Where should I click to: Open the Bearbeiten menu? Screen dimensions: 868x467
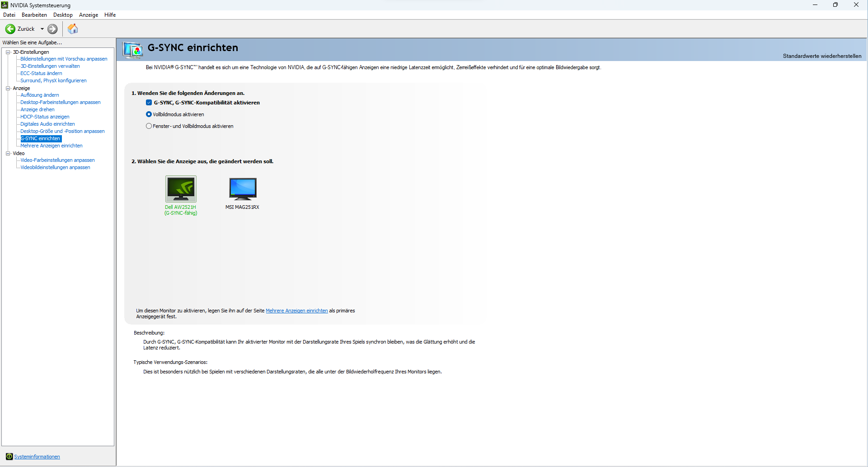pyautogui.click(x=34, y=15)
